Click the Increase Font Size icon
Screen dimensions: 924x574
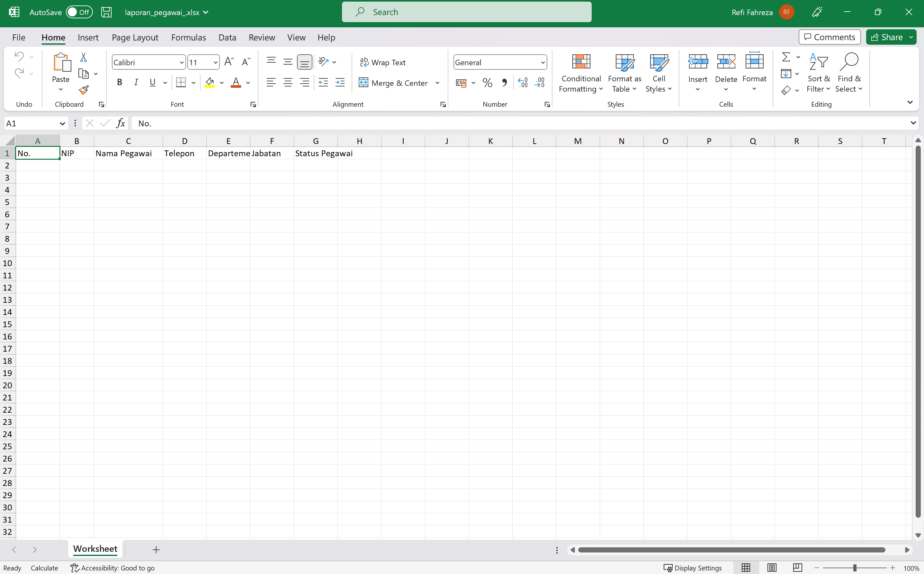(229, 62)
